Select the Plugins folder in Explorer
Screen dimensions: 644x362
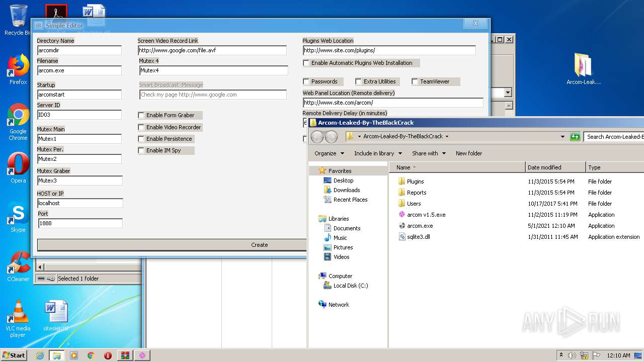coord(415,182)
